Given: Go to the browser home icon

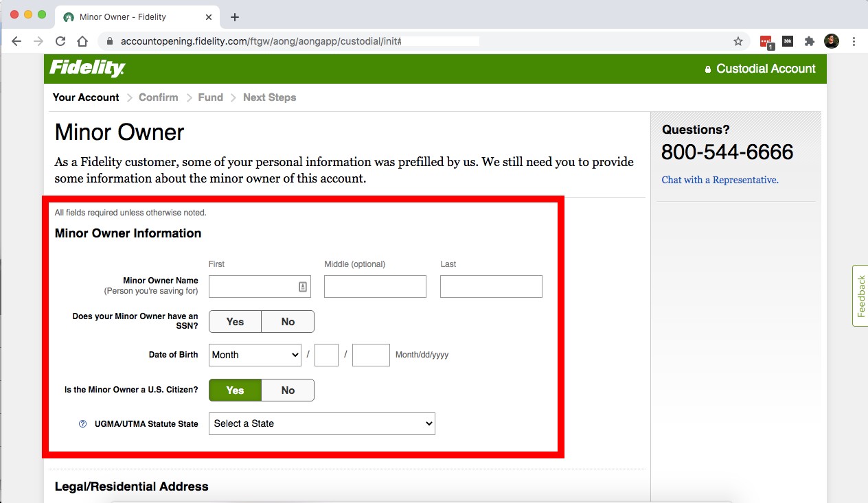Looking at the screenshot, I should pyautogui.click(x=82, y=41).
